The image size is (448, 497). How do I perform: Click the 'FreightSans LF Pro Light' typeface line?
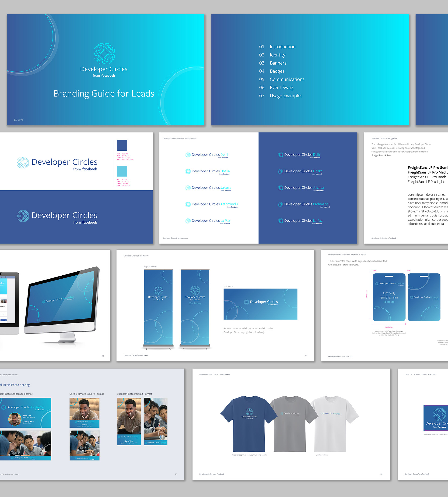coord(426,182)
